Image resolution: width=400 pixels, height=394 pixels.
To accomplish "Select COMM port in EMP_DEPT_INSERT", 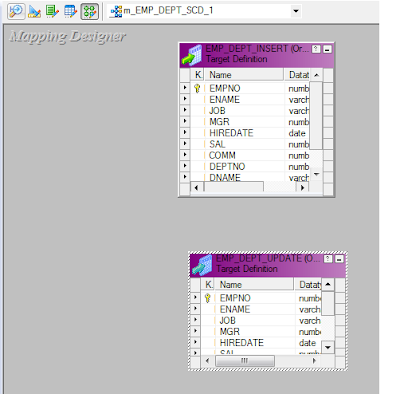I will (x=222, y=155).
